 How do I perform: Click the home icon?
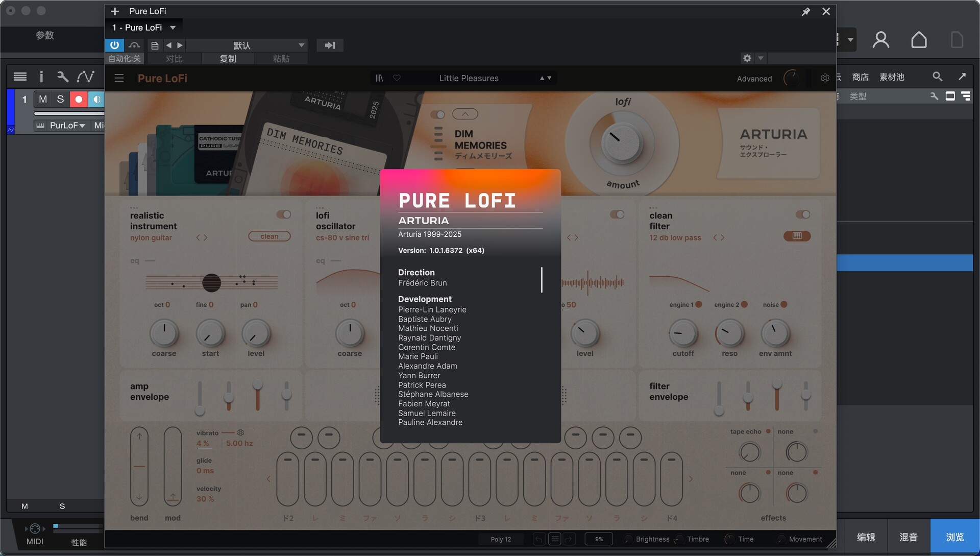click(919, 40)
